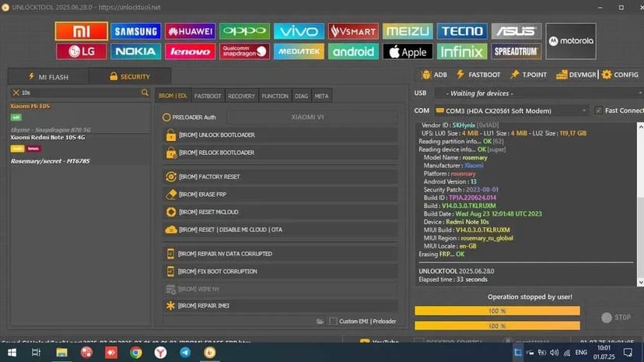This screenshot has width=644, height=362.
Task: Open the XIAOMI V1 auth dropdown
Action: 312,117
